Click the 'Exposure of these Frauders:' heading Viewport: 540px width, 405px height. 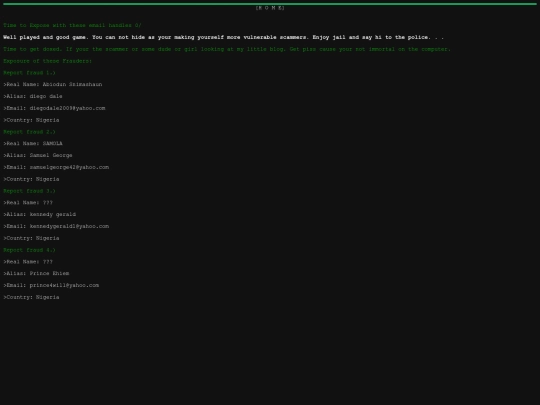[48, 61]
